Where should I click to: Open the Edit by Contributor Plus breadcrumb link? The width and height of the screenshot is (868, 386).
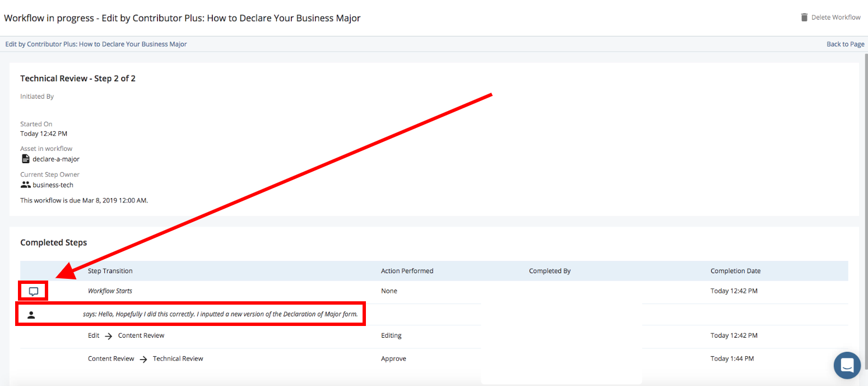(95, 44)
